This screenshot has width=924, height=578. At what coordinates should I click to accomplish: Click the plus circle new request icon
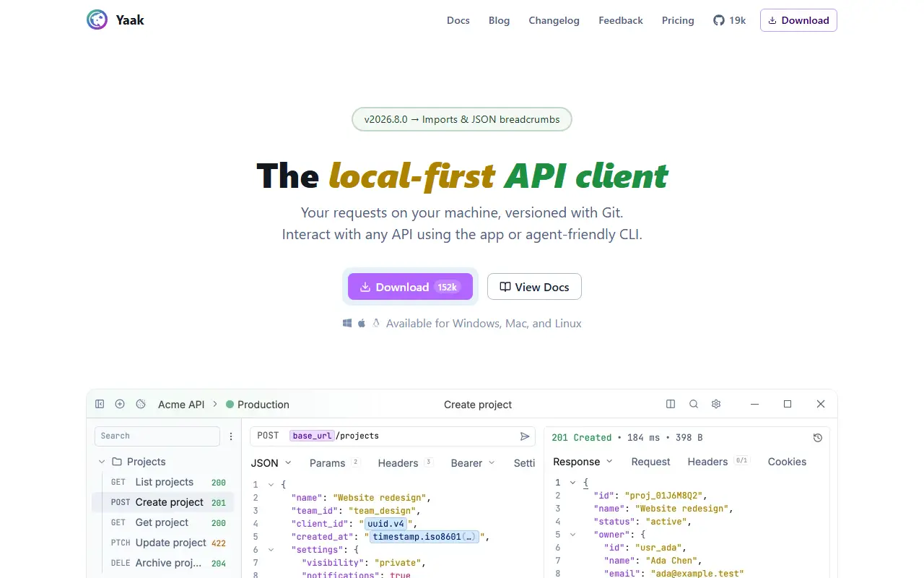(120, 405)
